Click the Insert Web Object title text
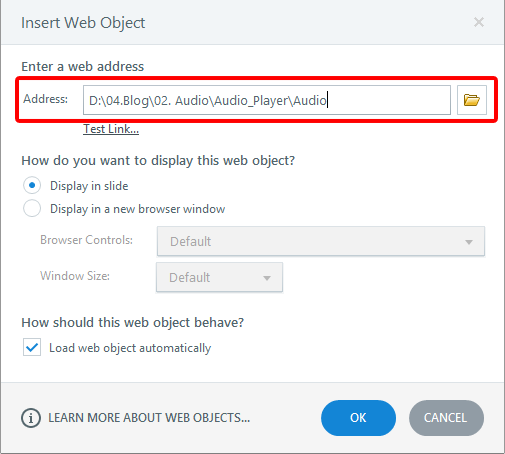 pos(83,23)
